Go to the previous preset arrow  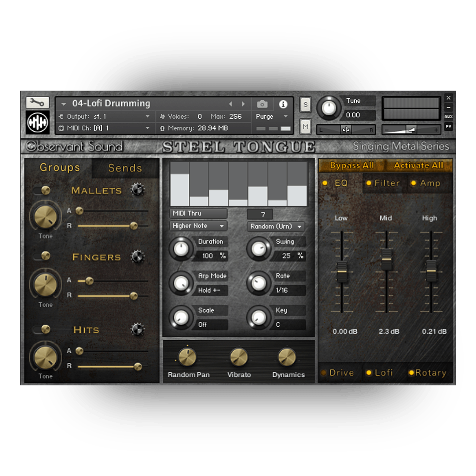(x=230, y=104)
